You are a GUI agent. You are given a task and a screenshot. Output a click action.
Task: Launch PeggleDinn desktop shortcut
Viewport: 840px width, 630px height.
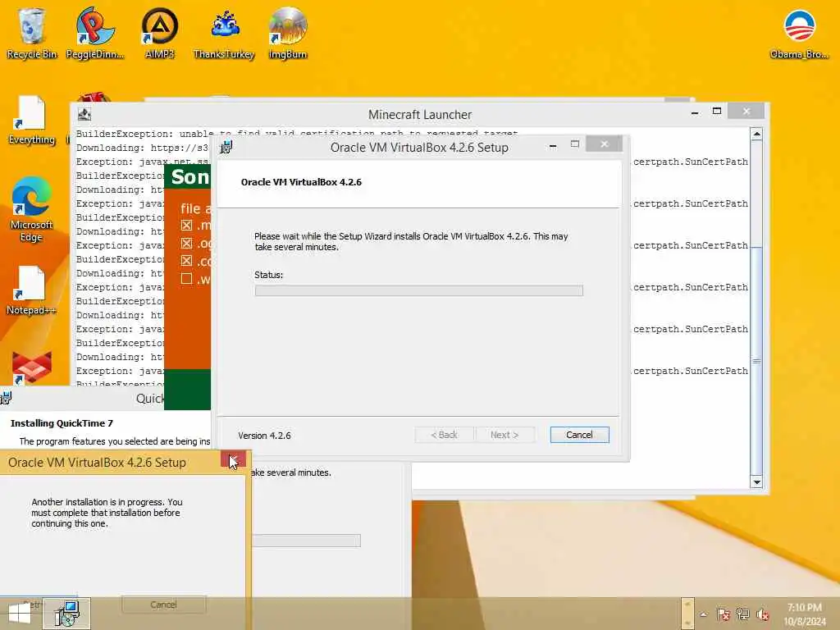[95, 33]
